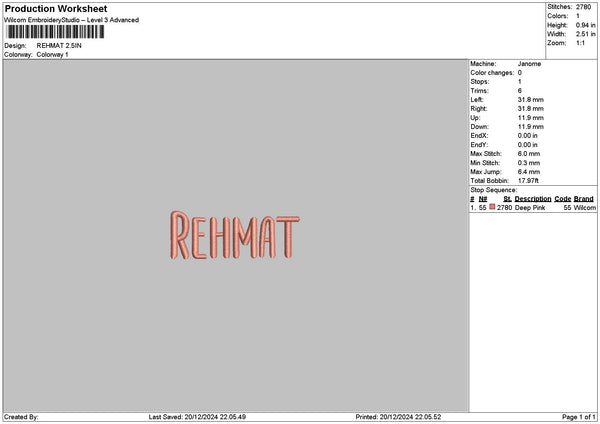The height and width of the screenshot is (424, 600).
Task: Click the Min Stitch value 0.3 mm
Action: 529,163
